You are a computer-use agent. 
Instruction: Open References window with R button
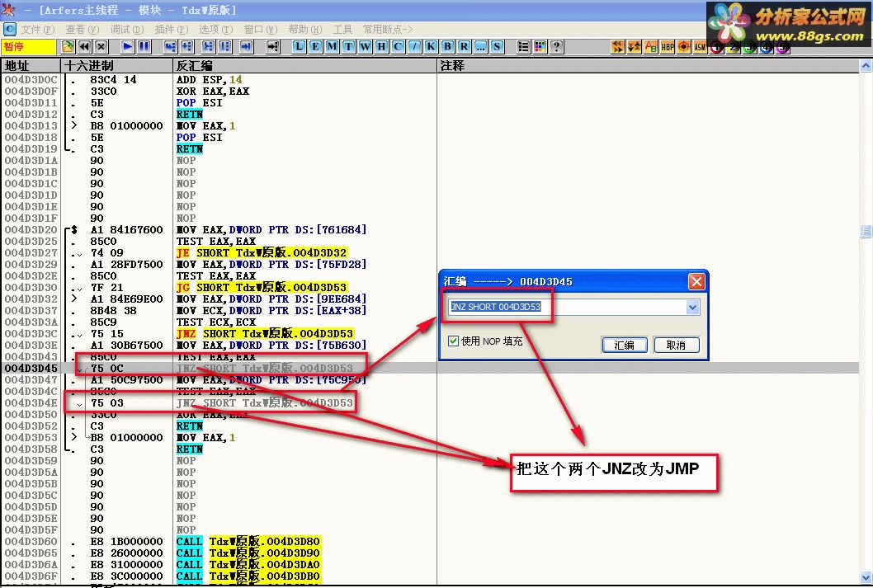click(x=464, y=47)
